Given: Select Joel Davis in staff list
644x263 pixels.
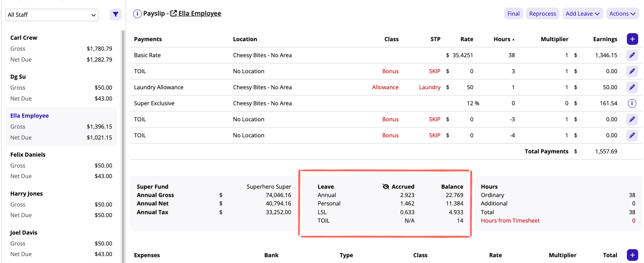Looking at the screenshot, I should tap(24, 232).
